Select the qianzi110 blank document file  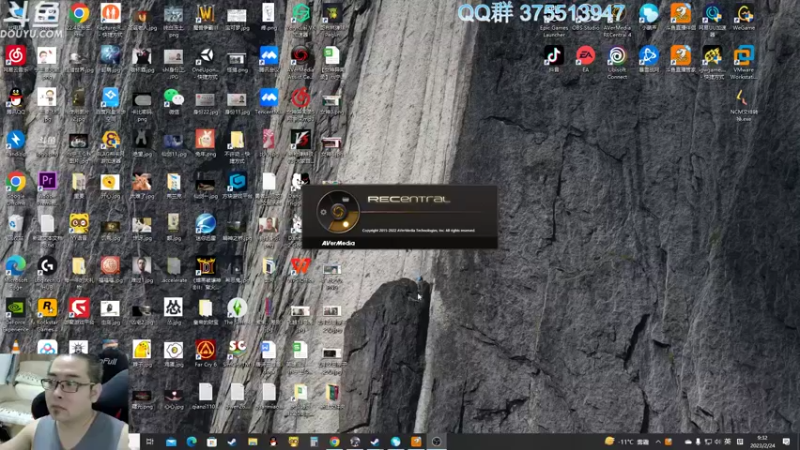click(206, 396)
